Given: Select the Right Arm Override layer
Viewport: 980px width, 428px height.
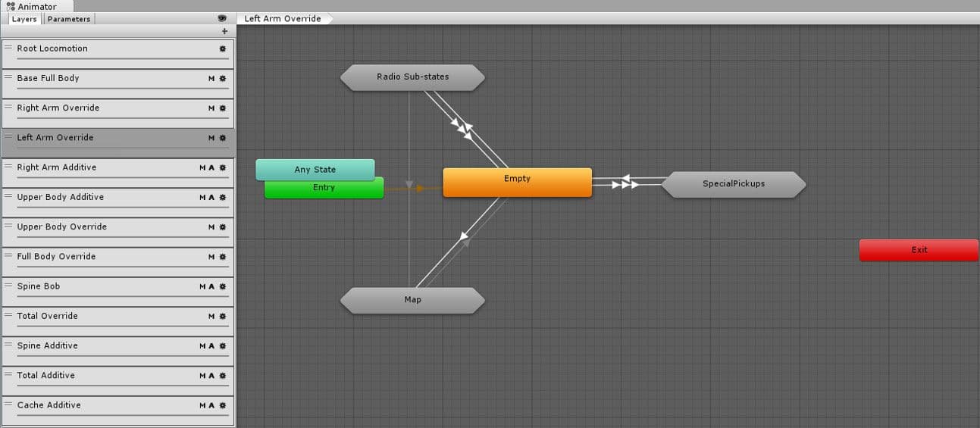Looking at the screenshot, I should pos(117,113).
